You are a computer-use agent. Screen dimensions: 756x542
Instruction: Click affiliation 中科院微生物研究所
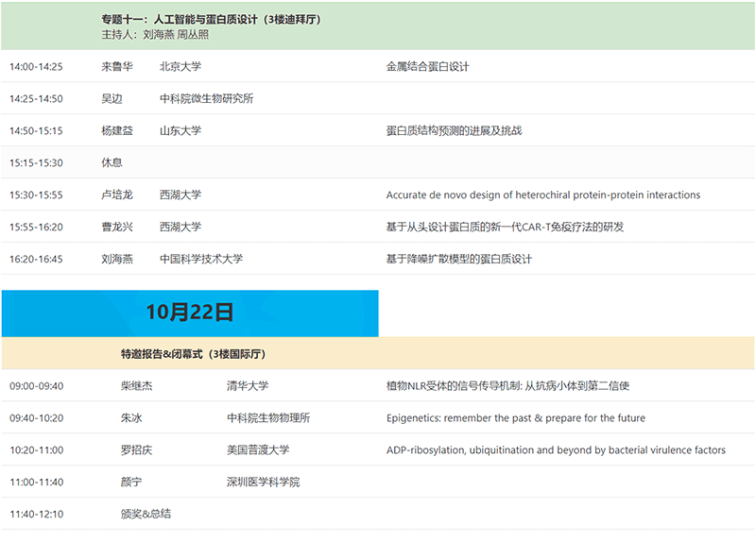[206, 99]
